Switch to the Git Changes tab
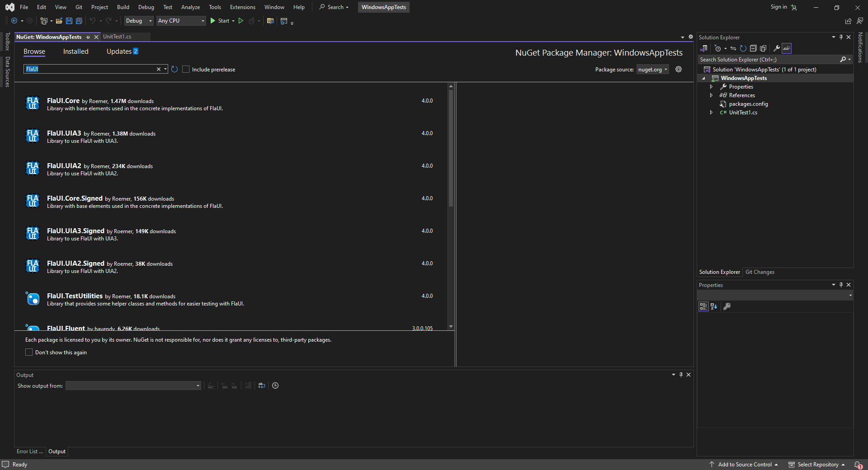Image resolution: width=868 pixels, height=470 pixels. (759, 272)
